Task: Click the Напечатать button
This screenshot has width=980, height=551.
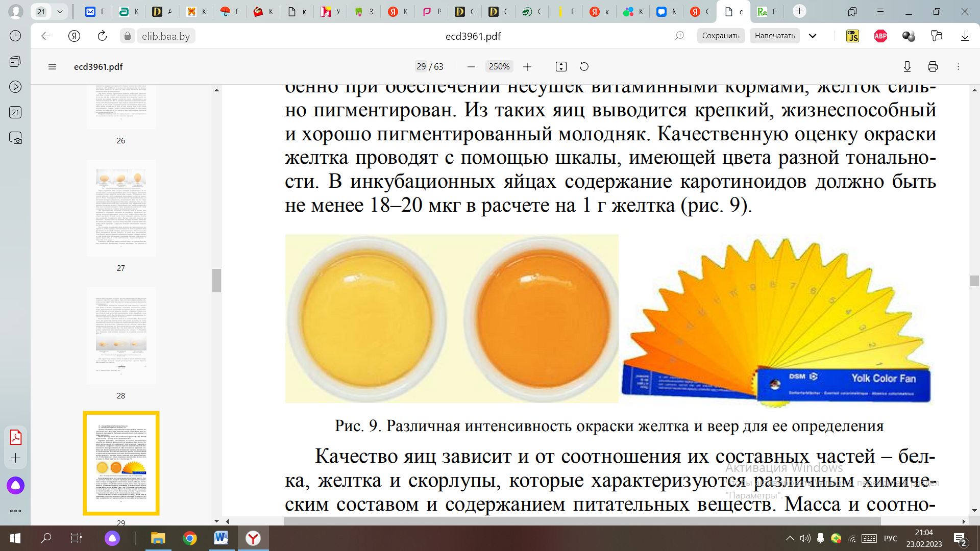Action: point(774,36)
